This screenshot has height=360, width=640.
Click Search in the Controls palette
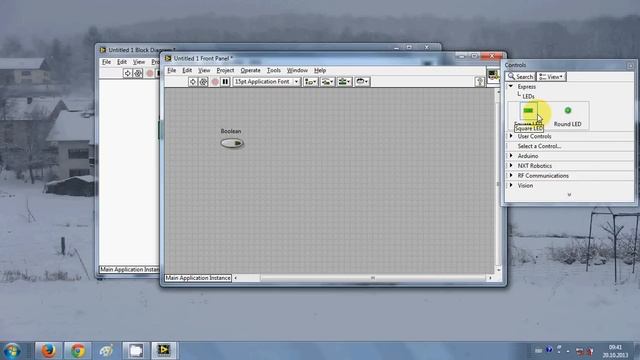(x=520, y=76)
